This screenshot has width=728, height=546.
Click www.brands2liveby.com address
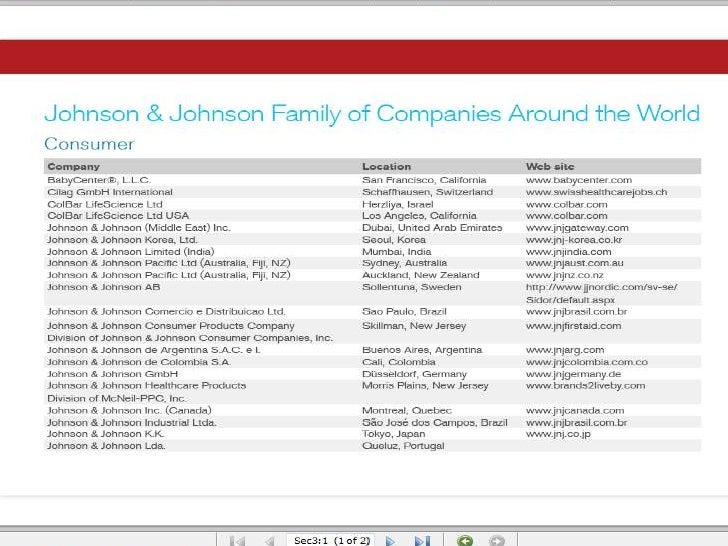click(x=585, y=385)
